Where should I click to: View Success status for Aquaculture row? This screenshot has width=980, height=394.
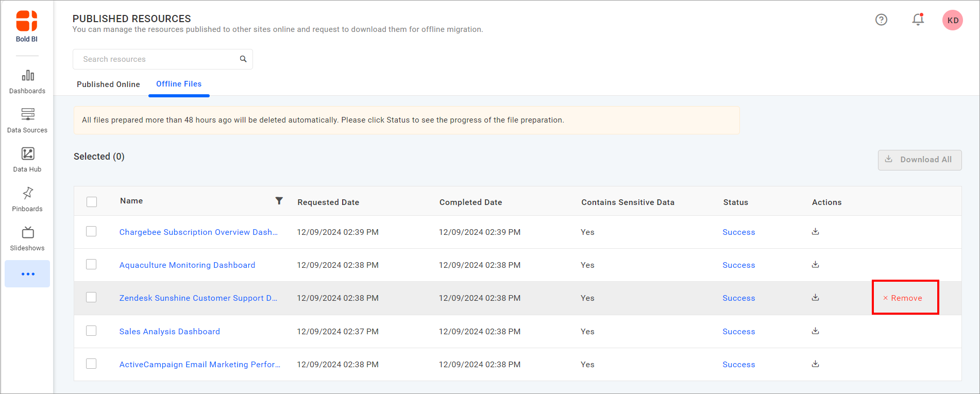(x=738, y=265)
